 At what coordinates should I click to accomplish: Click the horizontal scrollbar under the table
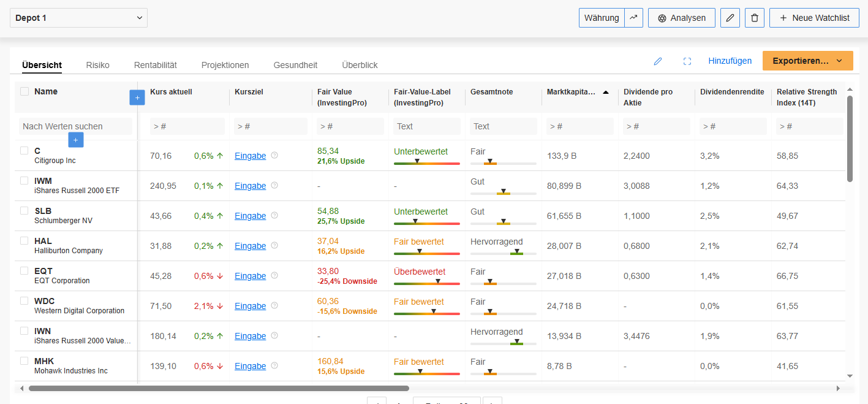tap(219, 388)
